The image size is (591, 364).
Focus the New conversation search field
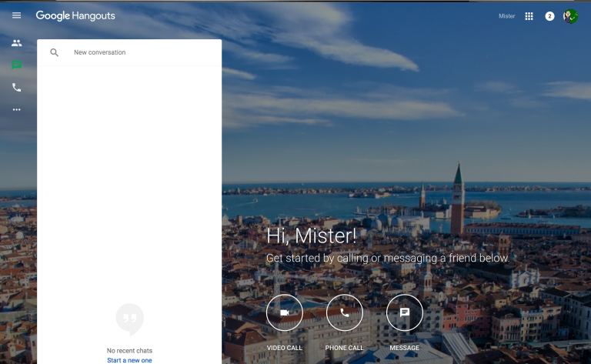[139, 52]
